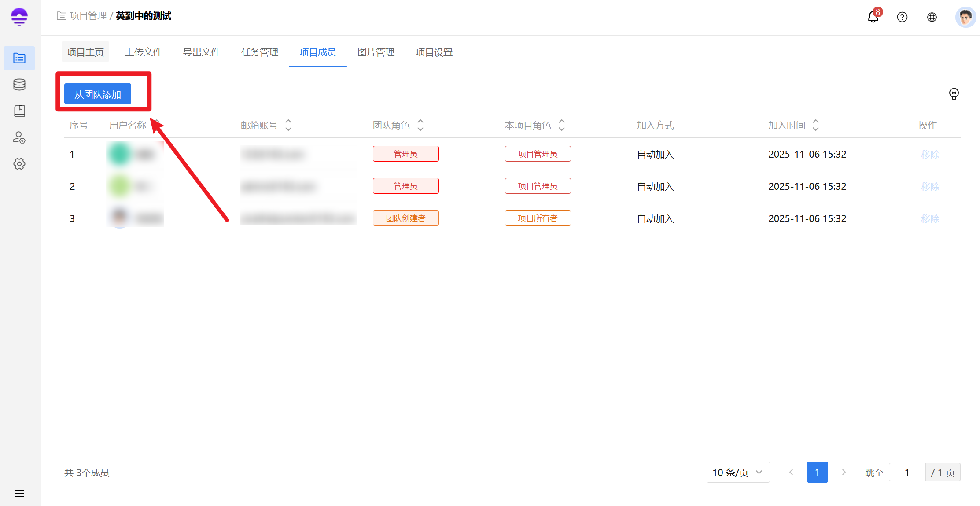Sort by 团队角色 column
980x506 pixels.
[x=420, y=126]
